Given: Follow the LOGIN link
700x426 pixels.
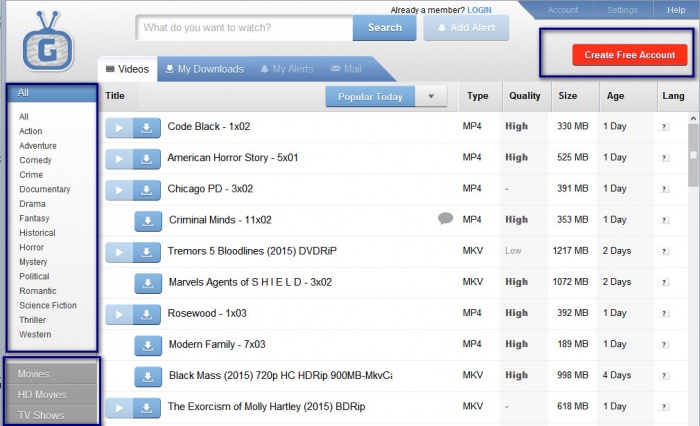Looking at the screenshot, I should (x=479, y=10).
